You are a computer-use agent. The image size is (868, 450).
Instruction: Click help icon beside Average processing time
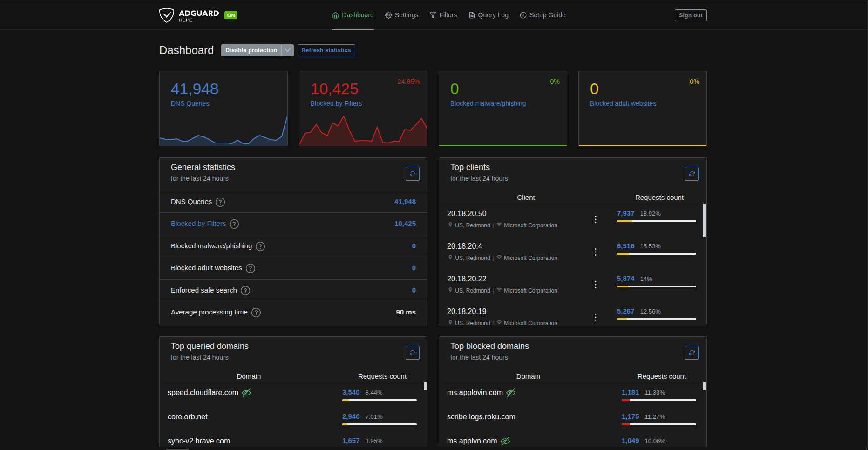[x=256, y=313]
